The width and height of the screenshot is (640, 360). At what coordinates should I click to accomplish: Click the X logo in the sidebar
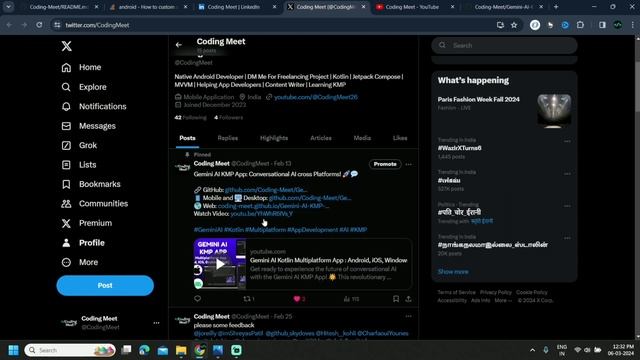pos(67,46)
